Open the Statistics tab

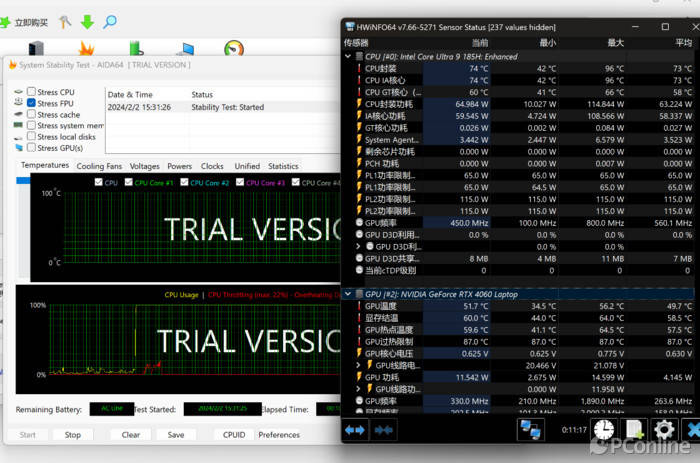point(283,166)
